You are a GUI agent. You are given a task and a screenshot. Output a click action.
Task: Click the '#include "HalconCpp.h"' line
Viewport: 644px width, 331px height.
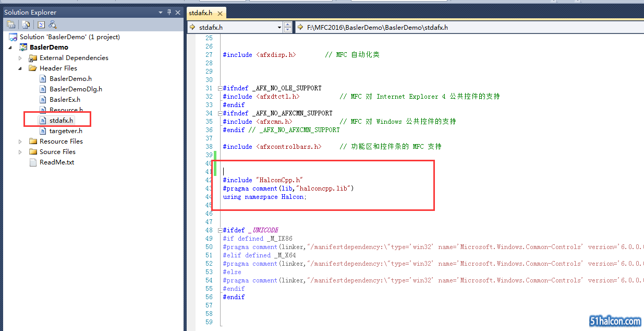(263, 180)
